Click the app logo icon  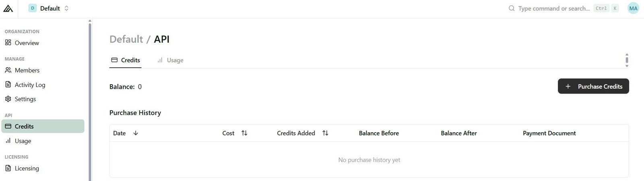tap(8, 8)
